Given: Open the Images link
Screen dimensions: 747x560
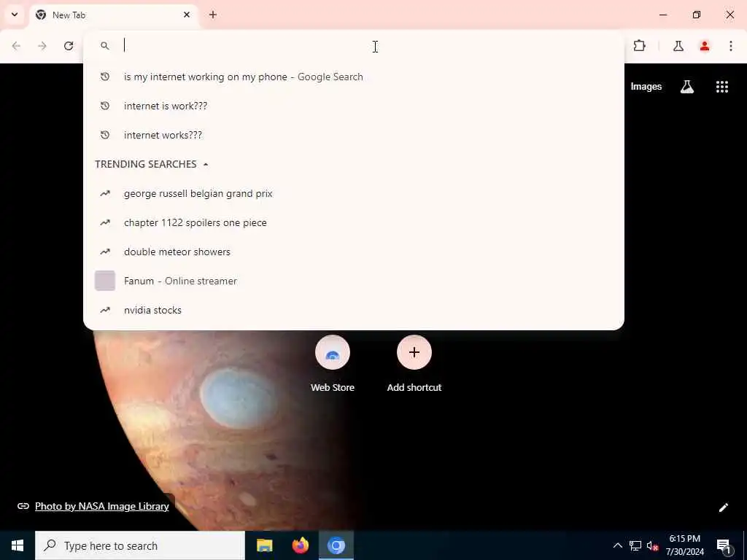Looking at the screenshot, I should (x=646, y=87).
